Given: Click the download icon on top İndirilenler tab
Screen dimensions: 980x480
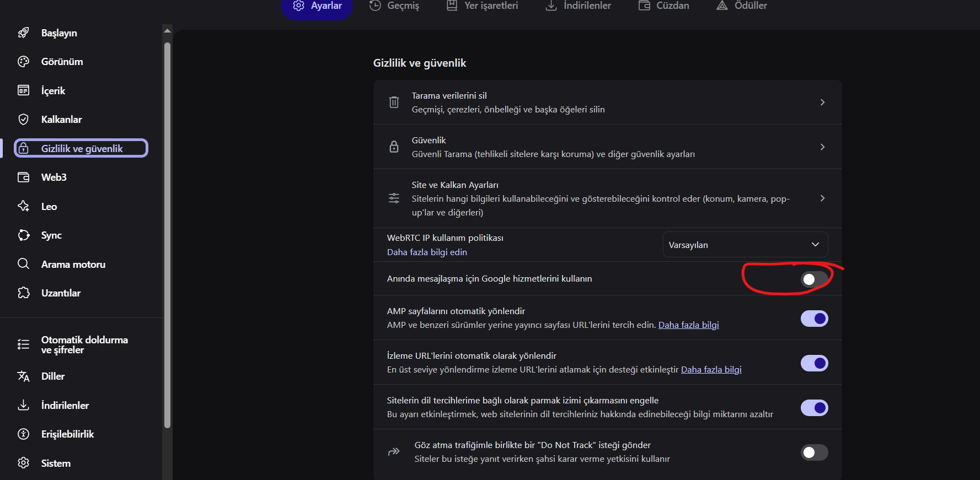Looking at the screenshot, I should click(551, 6).
